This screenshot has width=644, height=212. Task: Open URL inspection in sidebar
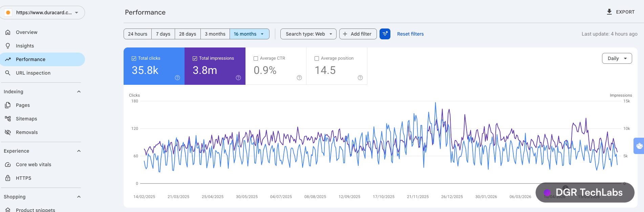(x=42, y=73)
